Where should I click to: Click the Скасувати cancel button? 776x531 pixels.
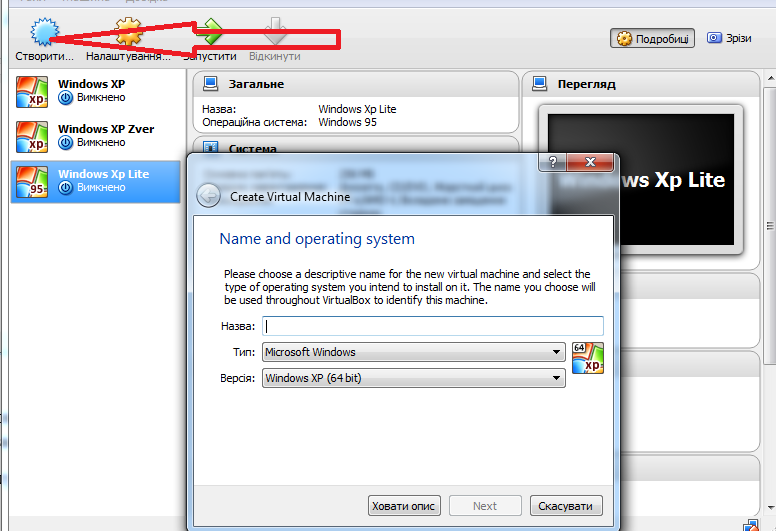tap(566, 506)
